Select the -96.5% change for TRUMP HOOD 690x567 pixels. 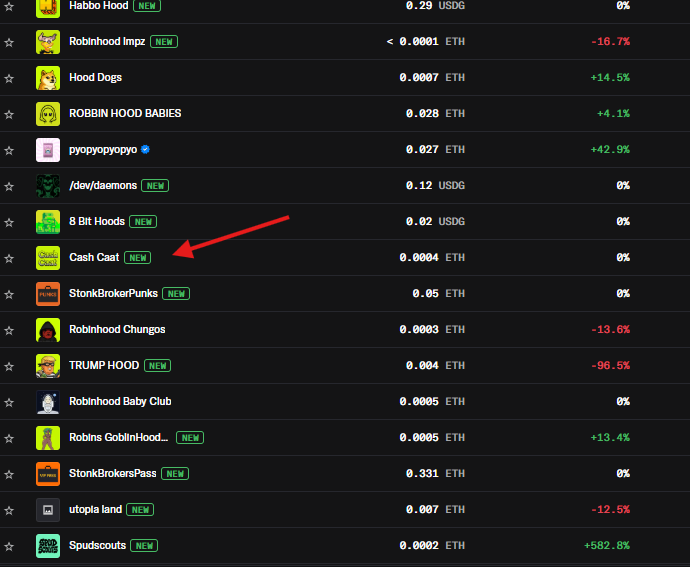pos(610,366)
